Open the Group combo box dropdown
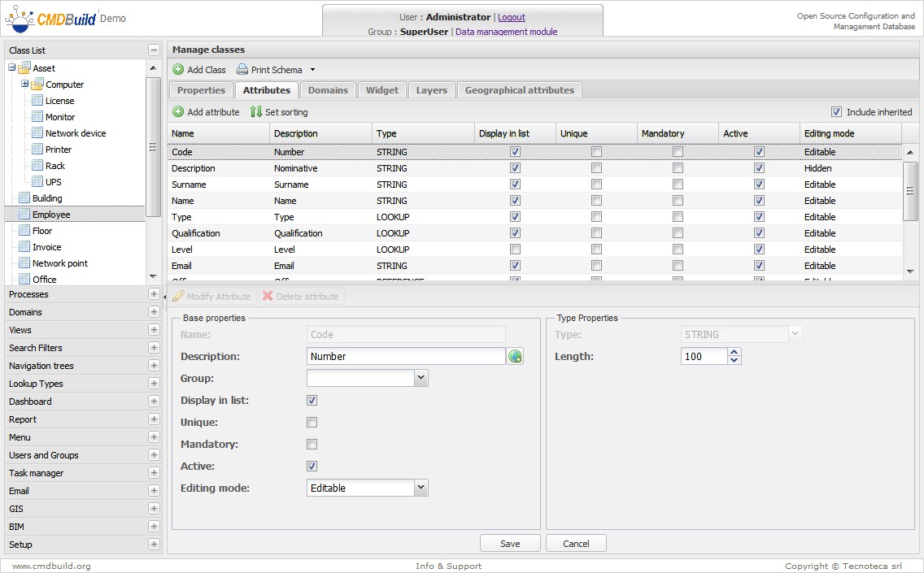 coord(421,378)
